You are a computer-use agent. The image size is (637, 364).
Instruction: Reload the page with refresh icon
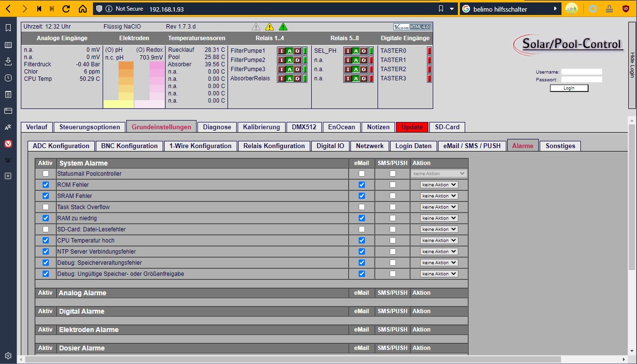tap(67, 9)
